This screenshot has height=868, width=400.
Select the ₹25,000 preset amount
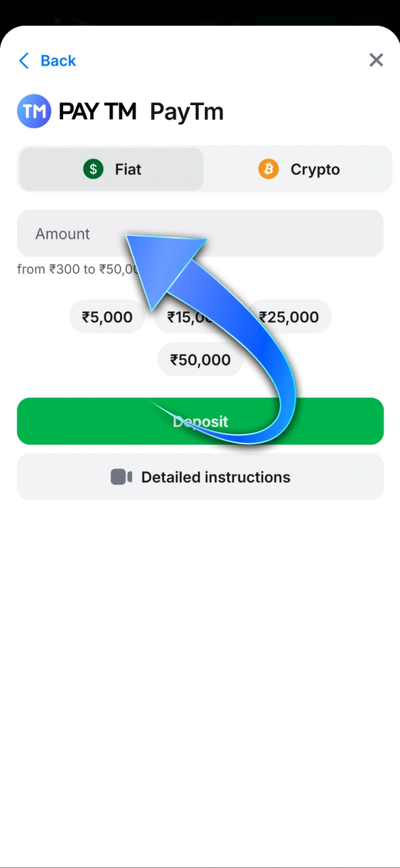point(289,317)
